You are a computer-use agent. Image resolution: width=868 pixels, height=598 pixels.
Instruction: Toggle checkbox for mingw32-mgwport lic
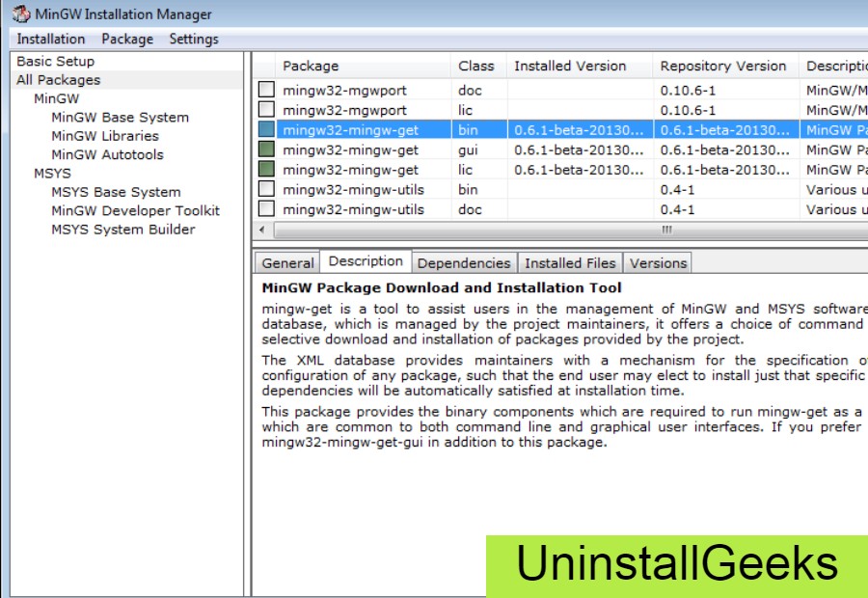266,109
